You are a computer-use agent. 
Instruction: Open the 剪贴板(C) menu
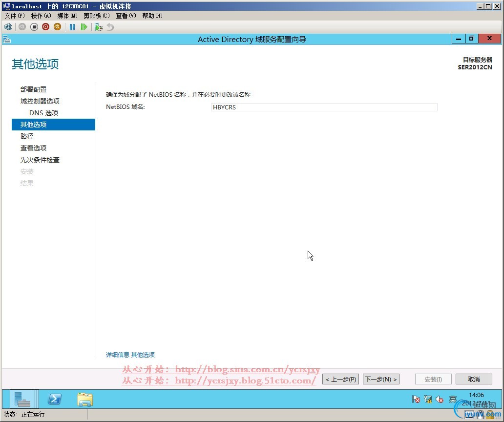(x=96, y=16)
